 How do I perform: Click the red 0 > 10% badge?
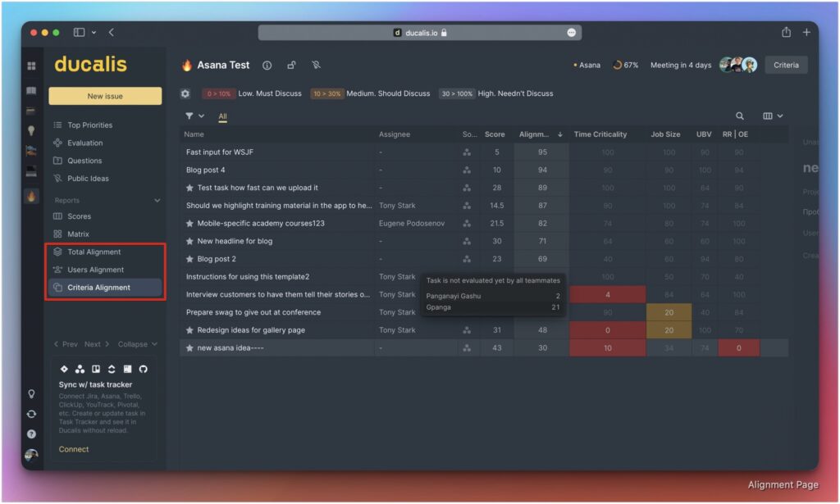(x=218, y=93)
